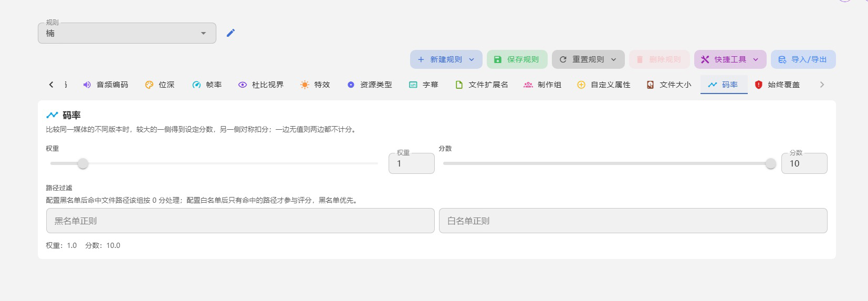Switch to the 资源类型 tab
Viewport: 868px width, 301px height.
[370, 85]
